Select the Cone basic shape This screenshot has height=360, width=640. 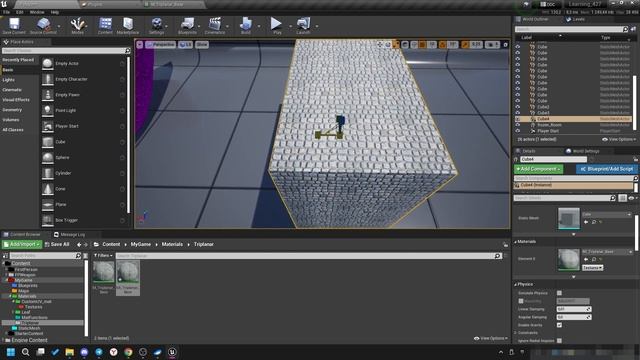[x=84, y=189]
